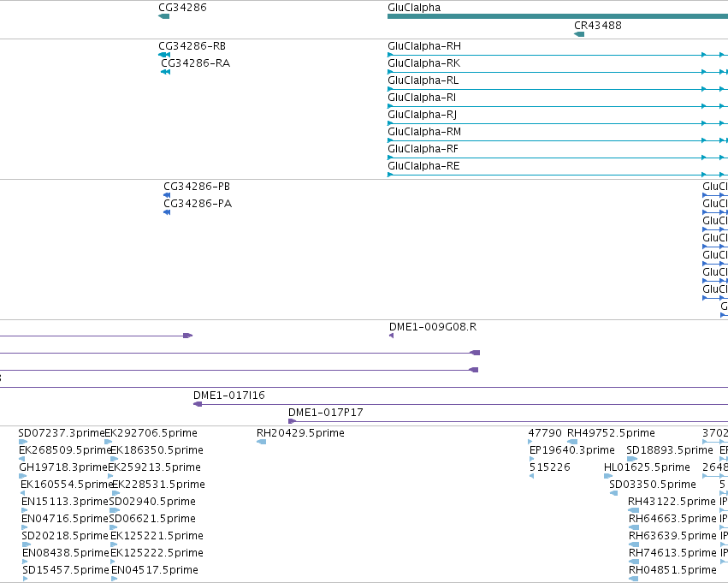The height and width of the screenshot is (583, 728).
Task: Click the DME1-017P17 clone label
Action: coord(325,413)
